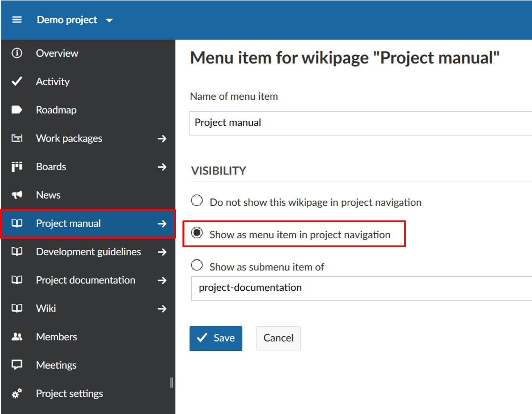This screenshot has height=414, width=532.
Task: Select 'Show as menu item' radio option
Action: click(x=197, y=233)
